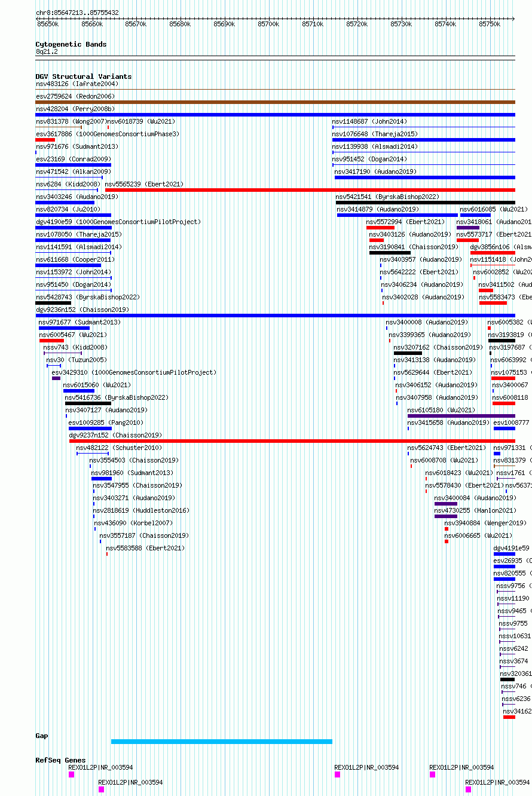Click nsv1141591 (Alsmadi2014) variant label

tap(79, 247)
